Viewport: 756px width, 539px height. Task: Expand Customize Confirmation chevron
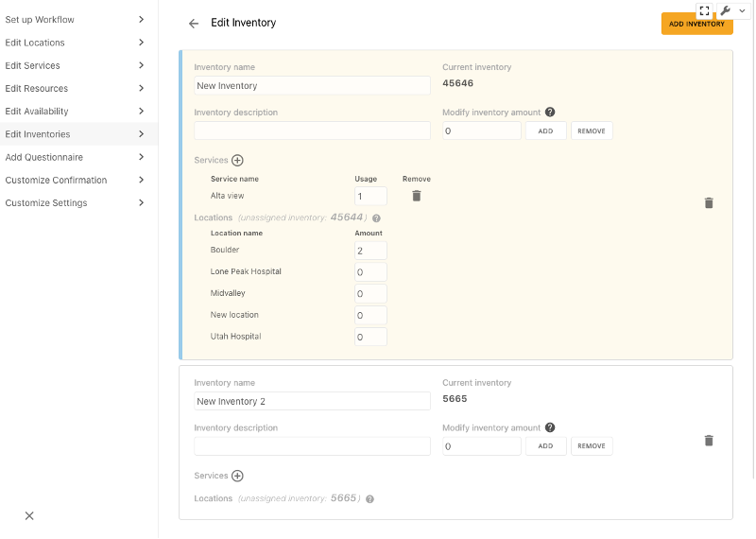[x=141, y=180]
